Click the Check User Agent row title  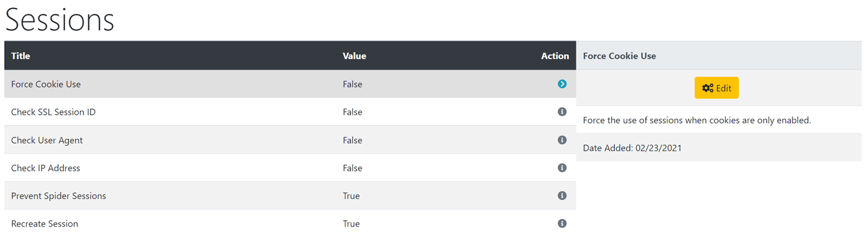pyautogui.click(x=47, y=140)
